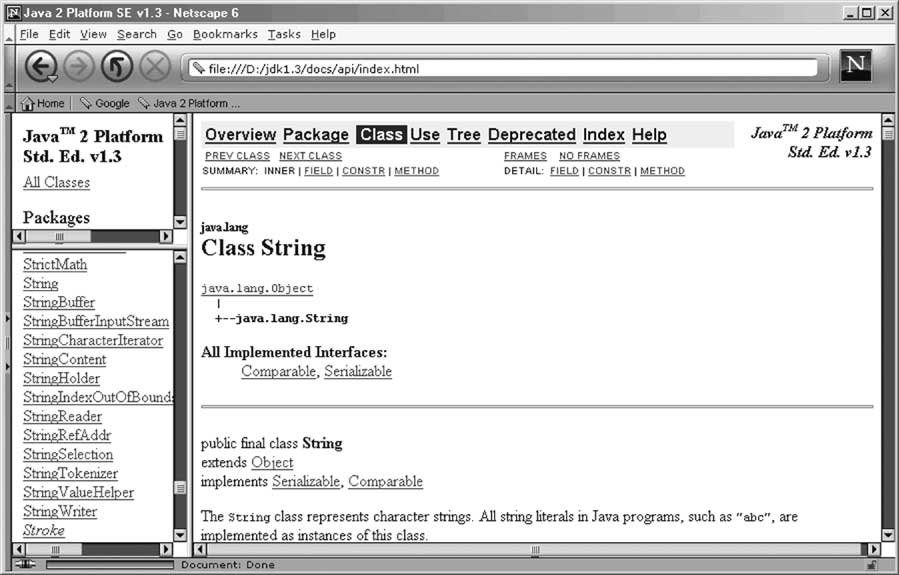Open the File menu
Screen dimensions: 899x575
[x=29, y=34]
